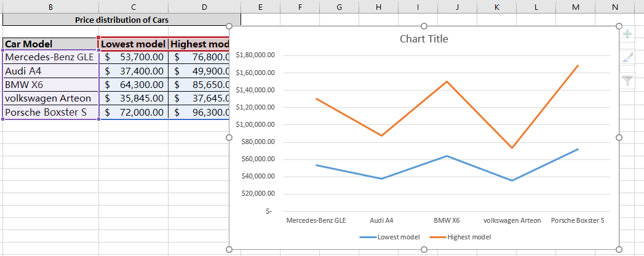644x256 pixels.
Task: Select column I header
Action: coord(418,7)
